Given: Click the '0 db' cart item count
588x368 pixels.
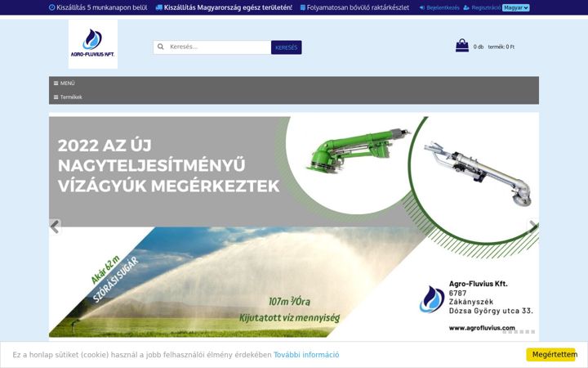Looking at the screenshot, I should click(478, 47).
